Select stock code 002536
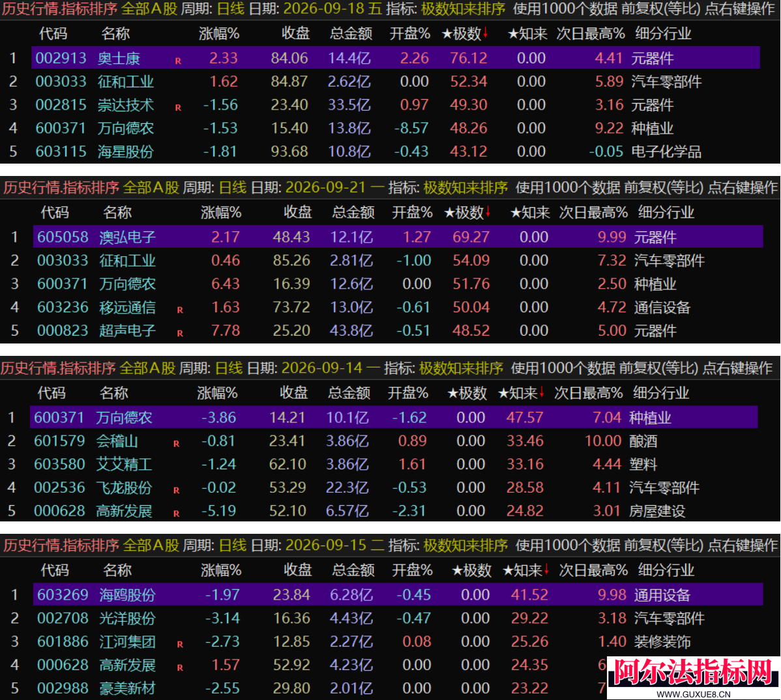 coord(60,488)
